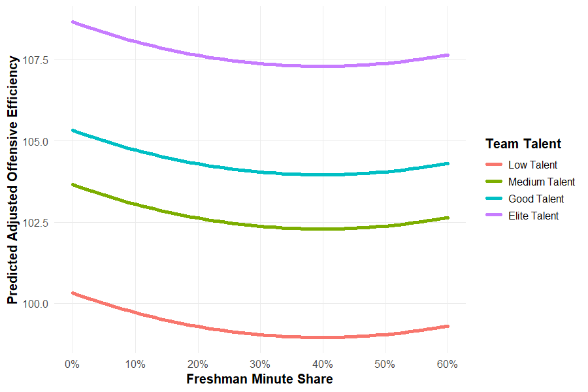Click the 30% x-axis tick label
Viewport: 588px width, 392px height.
click(x=260, y=363)
